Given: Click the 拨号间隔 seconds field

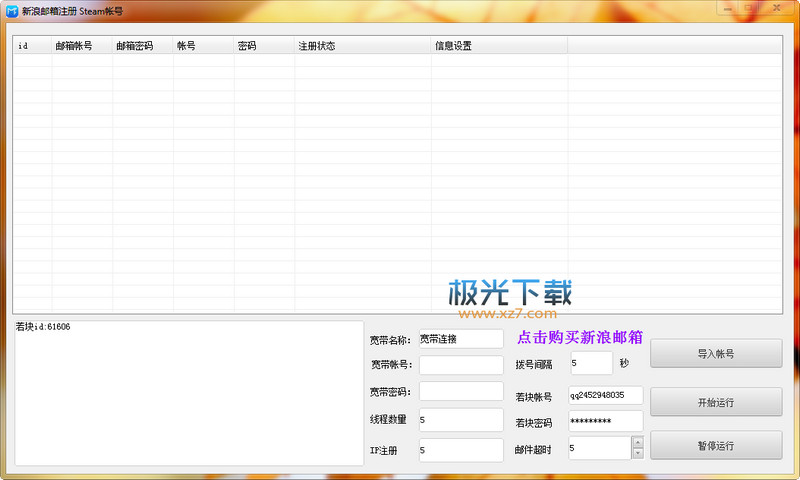Looking at the screenshot, I should click(590, 363).
